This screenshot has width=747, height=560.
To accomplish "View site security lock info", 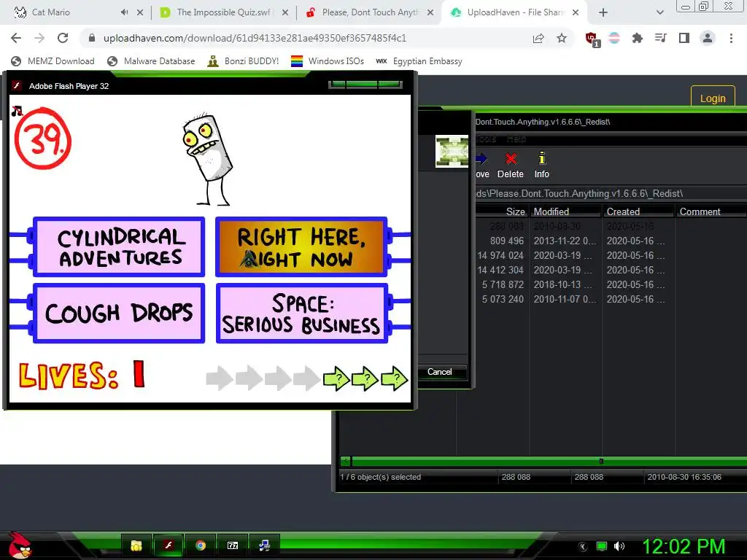I will coord(93,38).
